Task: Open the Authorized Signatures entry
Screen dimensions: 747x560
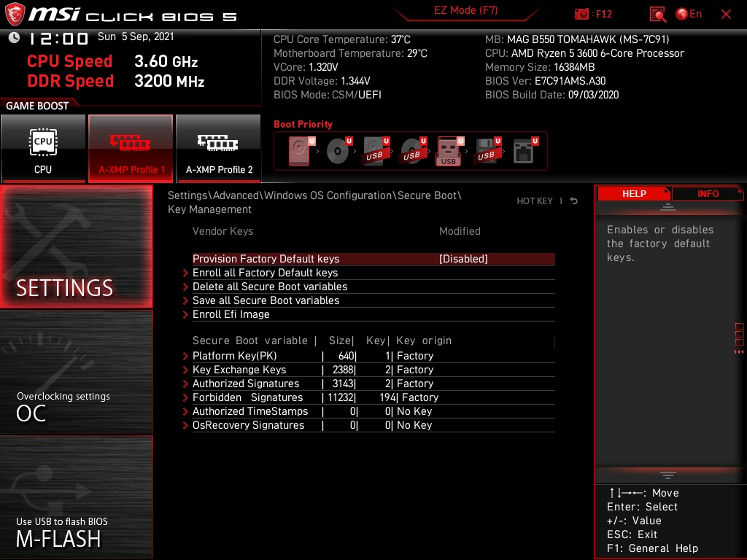Action: click(x=373, y=384)
